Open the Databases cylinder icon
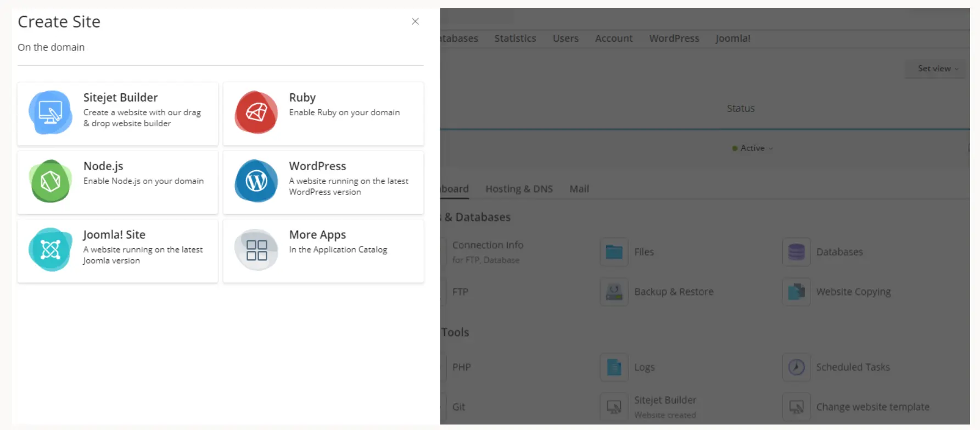This screenshot has width=980, height=430. pyautogui.click(x=796, y=252)
